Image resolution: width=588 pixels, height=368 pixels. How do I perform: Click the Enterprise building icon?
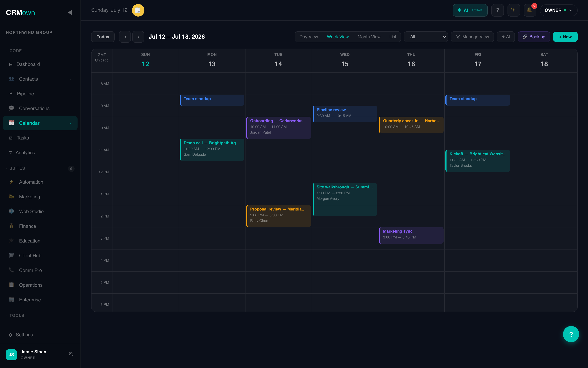click(x=11, y=300)
